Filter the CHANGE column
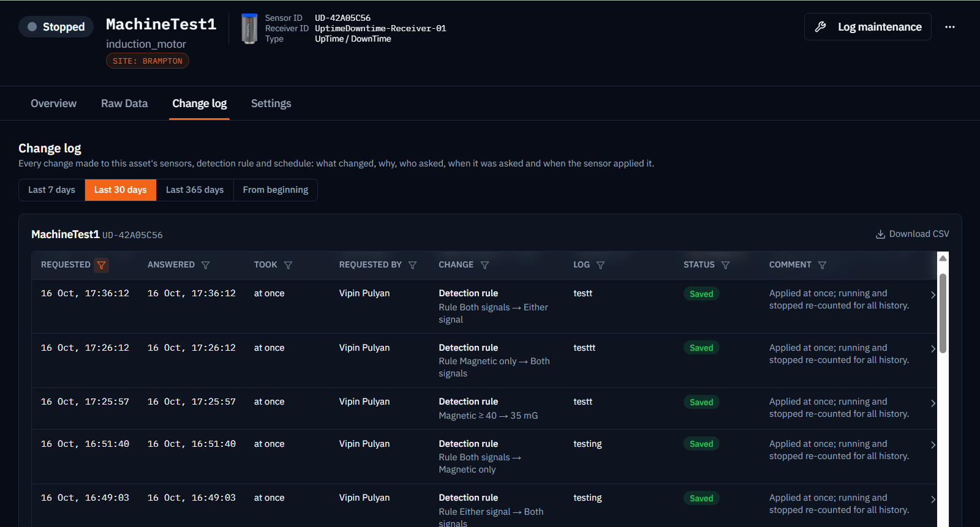This screenshot has width=980, height=527. [485, 265]
